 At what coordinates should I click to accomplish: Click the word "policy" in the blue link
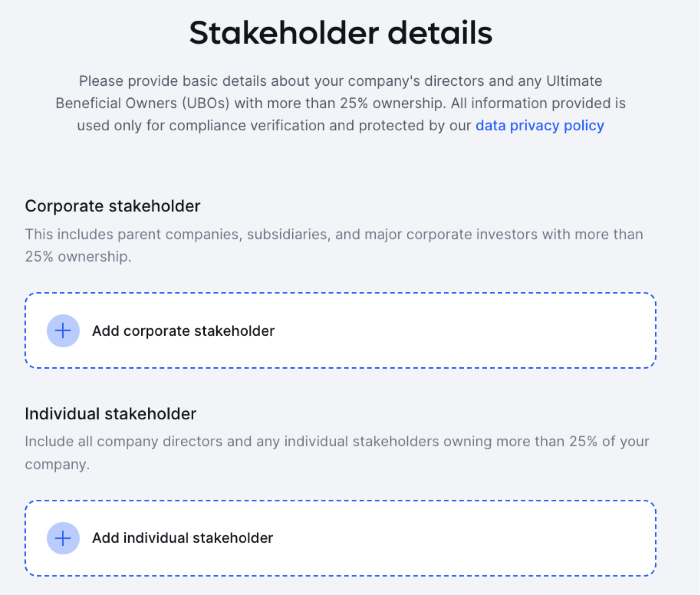pos(584,126)
